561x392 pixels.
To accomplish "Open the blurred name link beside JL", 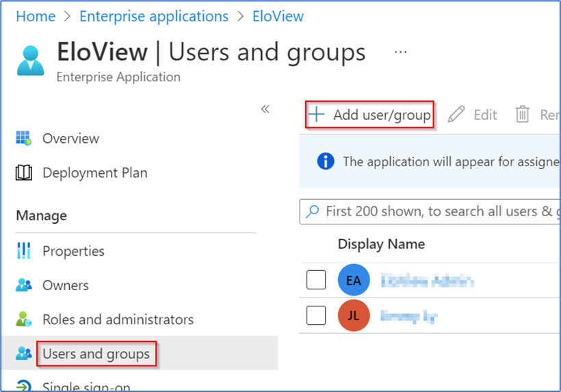I will coord(408,316).
